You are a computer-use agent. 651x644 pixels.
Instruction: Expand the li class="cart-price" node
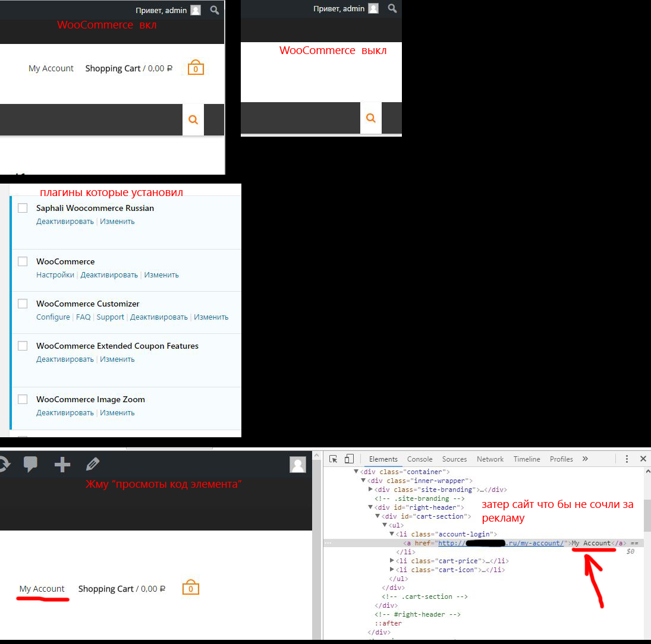(392, 561)
